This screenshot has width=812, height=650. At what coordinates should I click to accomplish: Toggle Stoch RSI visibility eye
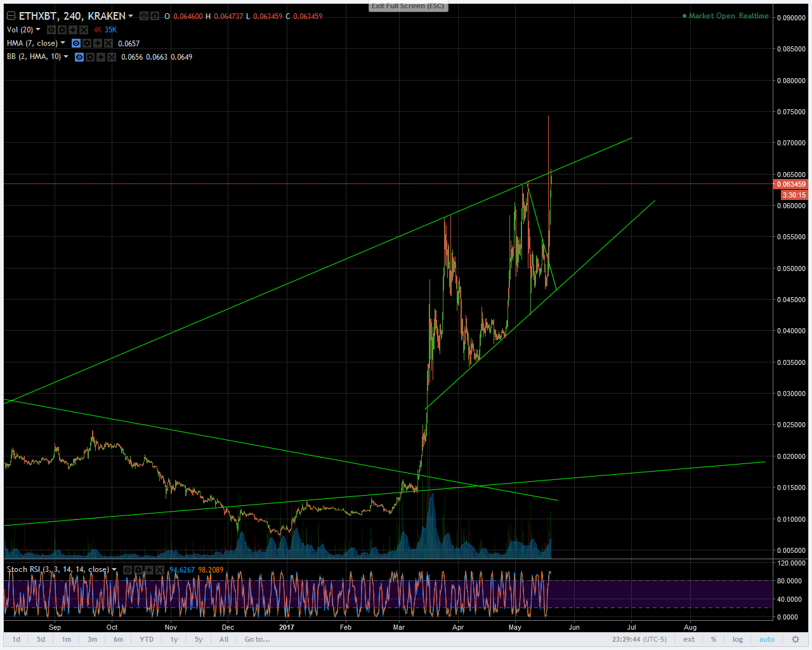128,569
